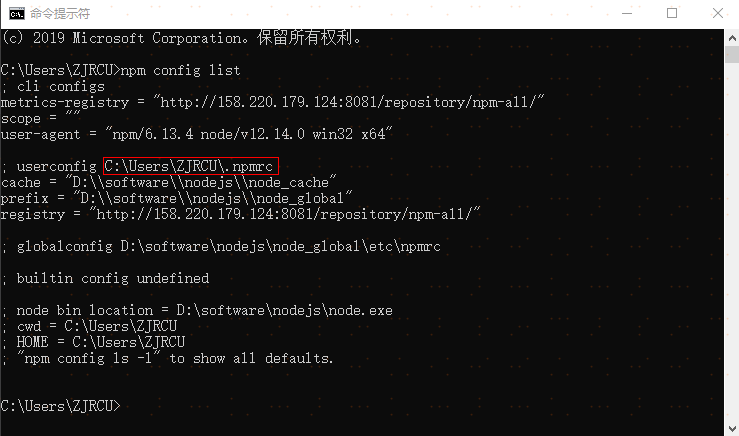This screenshot has width=739, height=436.
Task: Close the Command Prompt window
Action: coord(717,13)
